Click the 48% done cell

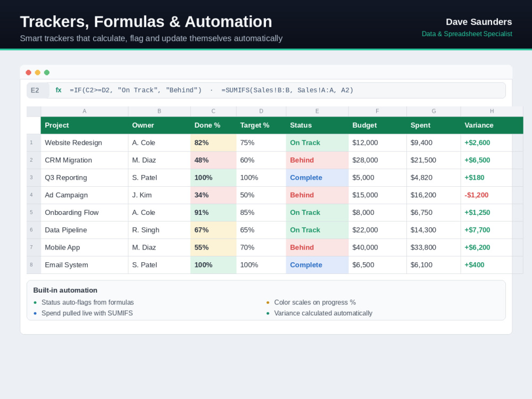point(213,160)
